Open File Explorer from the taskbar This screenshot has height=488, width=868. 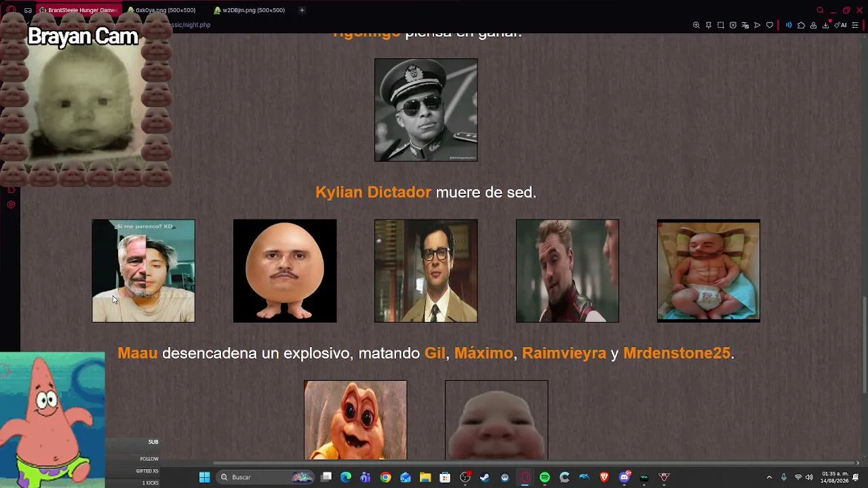[x=425, y=477]
